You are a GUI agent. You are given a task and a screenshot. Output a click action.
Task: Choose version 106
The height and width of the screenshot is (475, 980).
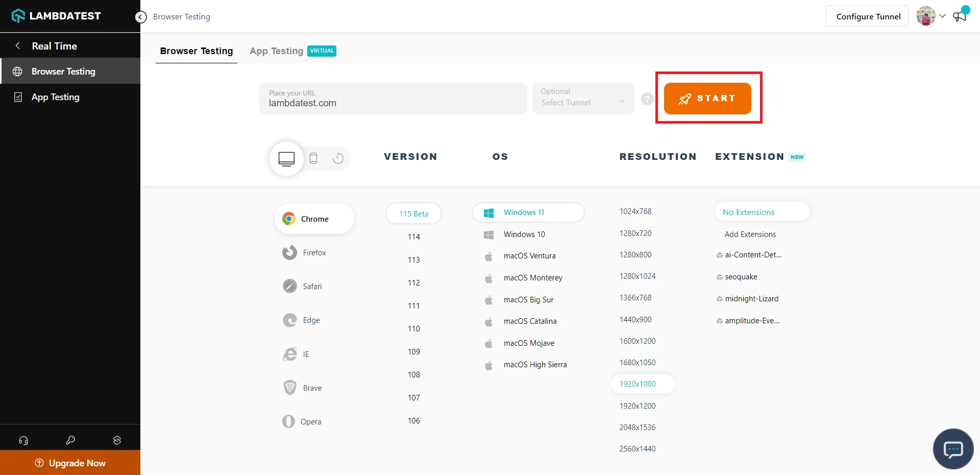point(413,420)
